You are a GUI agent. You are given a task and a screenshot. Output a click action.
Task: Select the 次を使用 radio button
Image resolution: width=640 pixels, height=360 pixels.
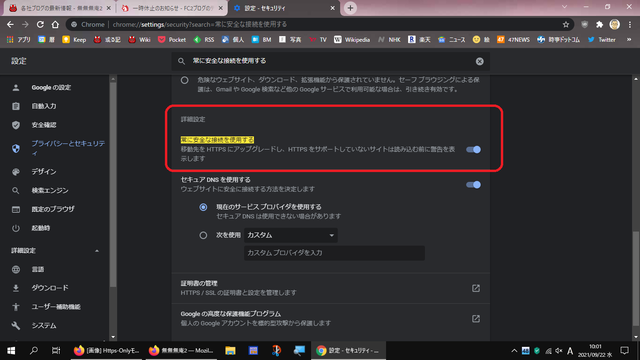coord(203,236)
